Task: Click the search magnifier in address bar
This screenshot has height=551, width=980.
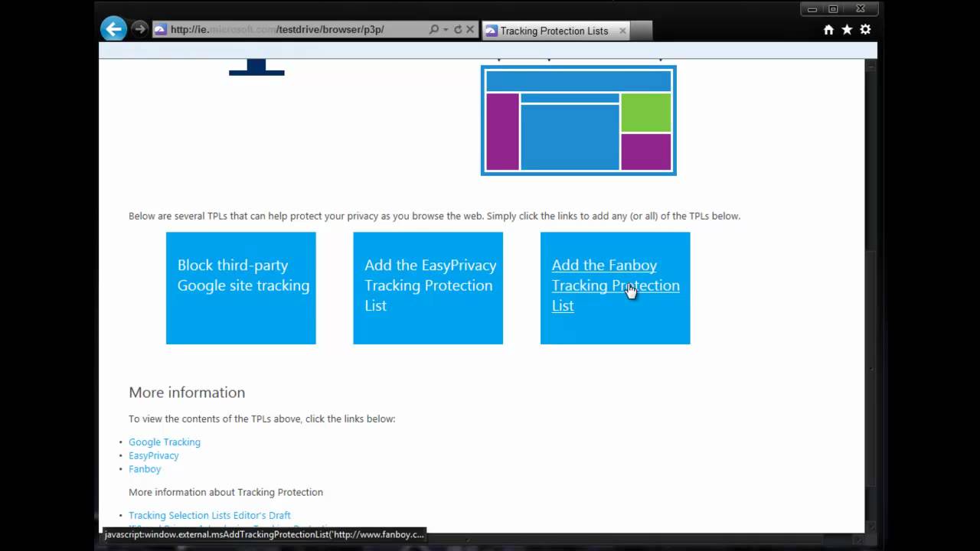Action: pyautogui.click(x=433, y=29)
